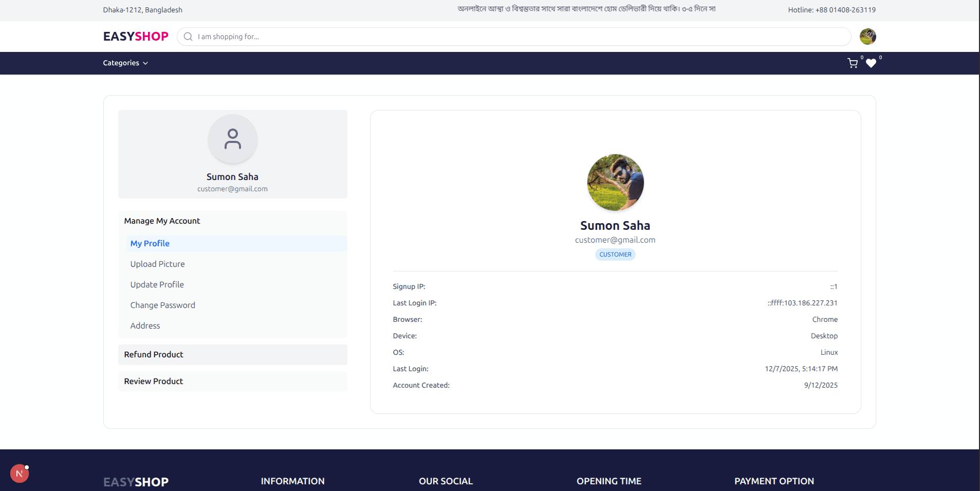Open the Change Password page
980x491 pixels.
162,305
